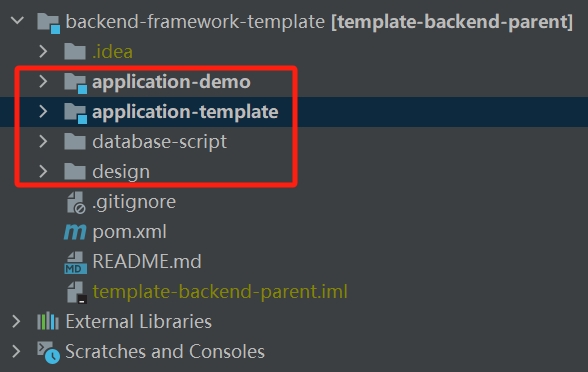
Task: Click the root project module folder icon
Action: tap(48, 23)
